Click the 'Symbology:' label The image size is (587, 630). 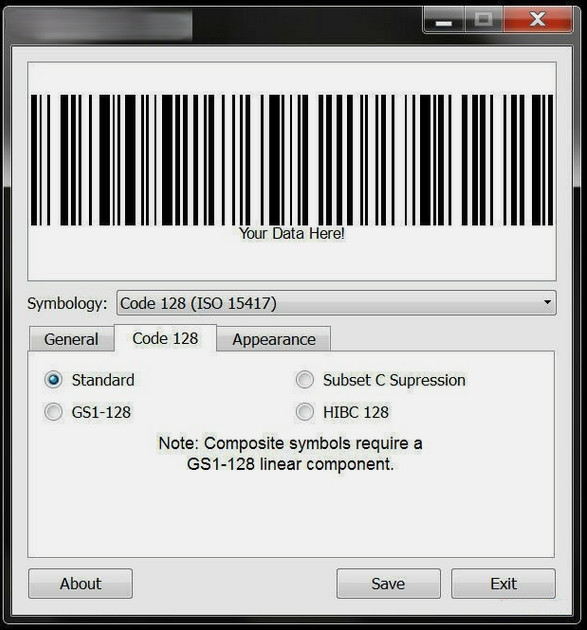tap(67, 303)
